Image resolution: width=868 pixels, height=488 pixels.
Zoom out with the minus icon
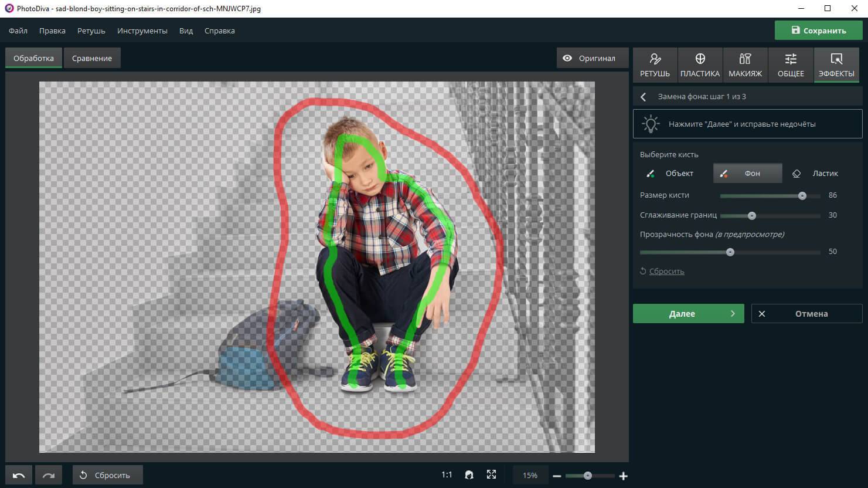557,476
